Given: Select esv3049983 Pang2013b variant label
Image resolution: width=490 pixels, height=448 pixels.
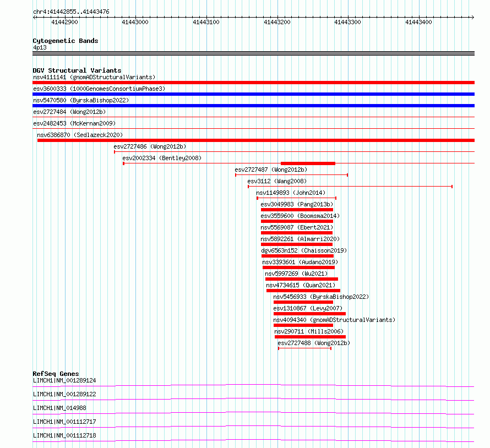Looking at the screenshot, I should click(297, 204).
